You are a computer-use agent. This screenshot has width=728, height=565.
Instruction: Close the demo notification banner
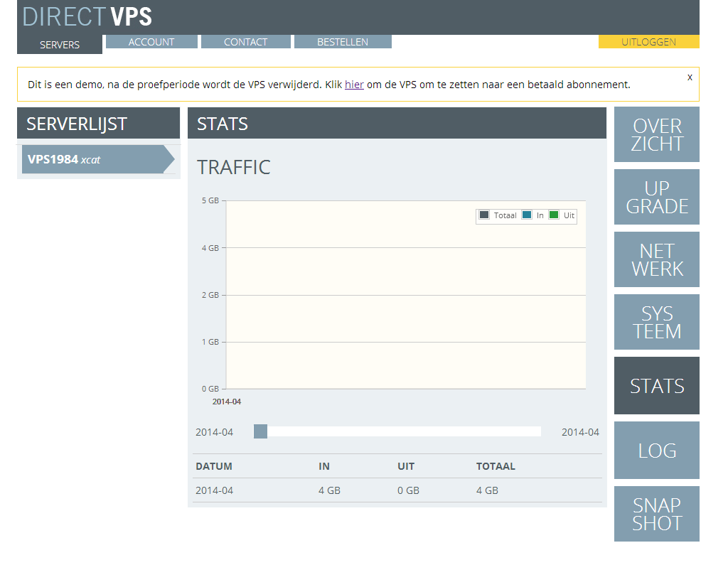pyautogui.click(x=690, y=77)
